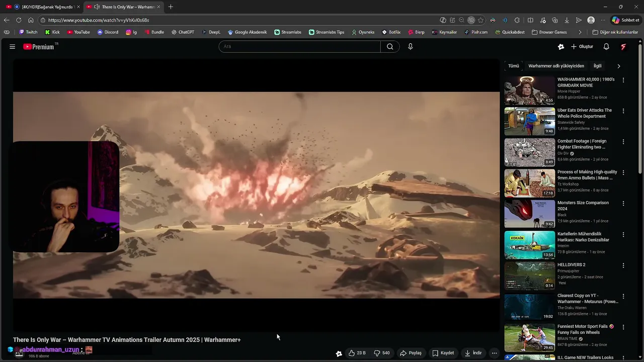
Task: Open the Oluştur create menu
Action: [582, 47]
